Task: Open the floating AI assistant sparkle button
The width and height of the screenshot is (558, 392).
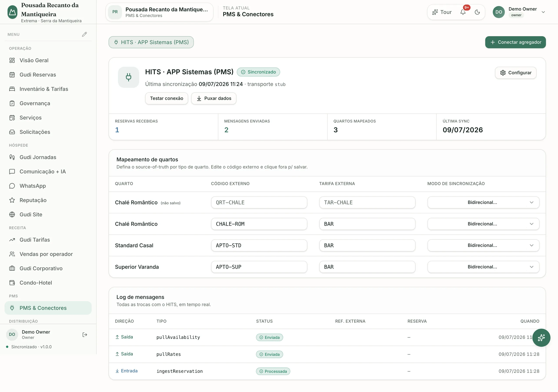Action: click(541, 338)
